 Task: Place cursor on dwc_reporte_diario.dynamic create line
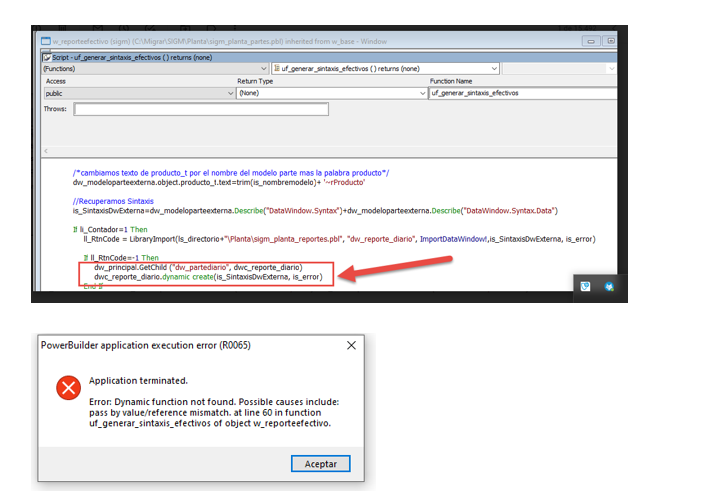(x=208, y=277)
